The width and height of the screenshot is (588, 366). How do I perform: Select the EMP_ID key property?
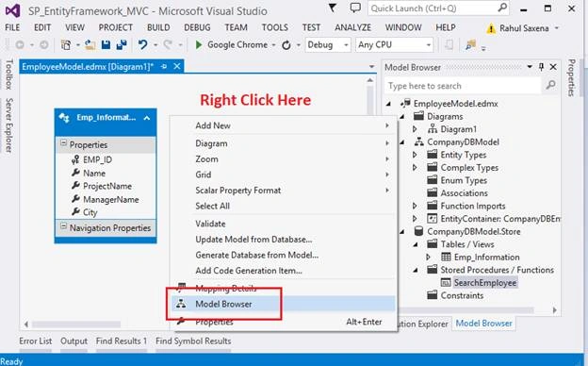pos(97,159)
